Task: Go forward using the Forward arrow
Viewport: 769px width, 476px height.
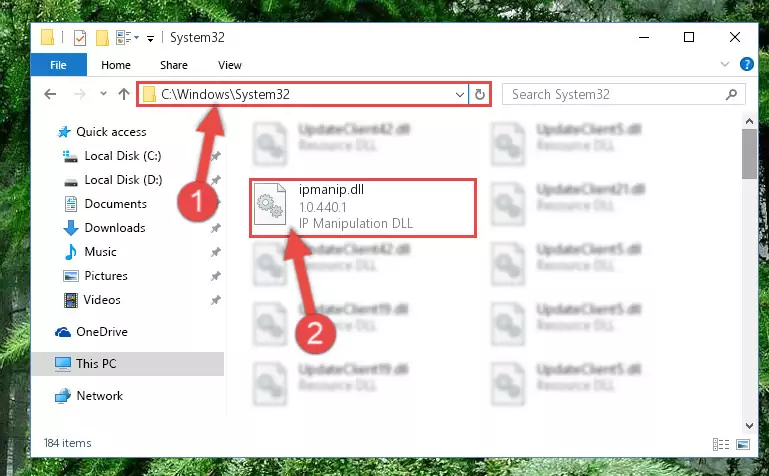Action: click(79, 94)
